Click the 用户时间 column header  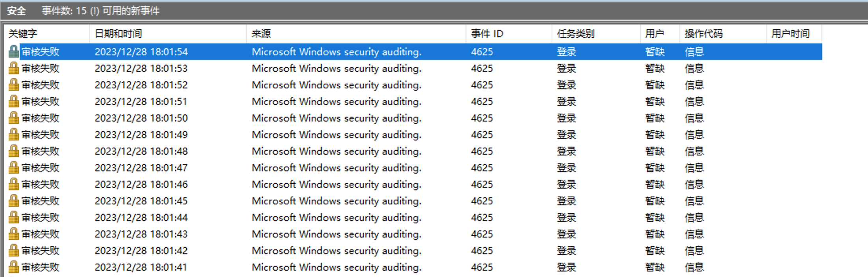790,34
